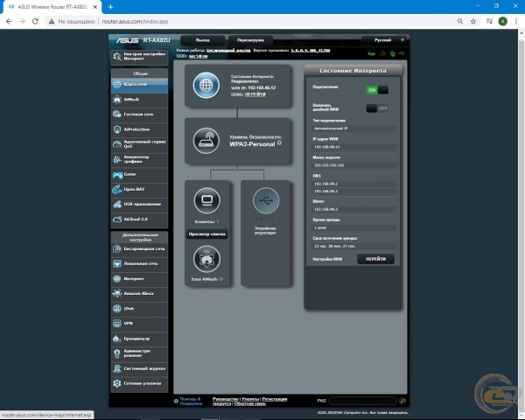Click the browser Back arrow
Image resolution: width=525 pixels, height=420 pixels.
(x=9, y=21)
